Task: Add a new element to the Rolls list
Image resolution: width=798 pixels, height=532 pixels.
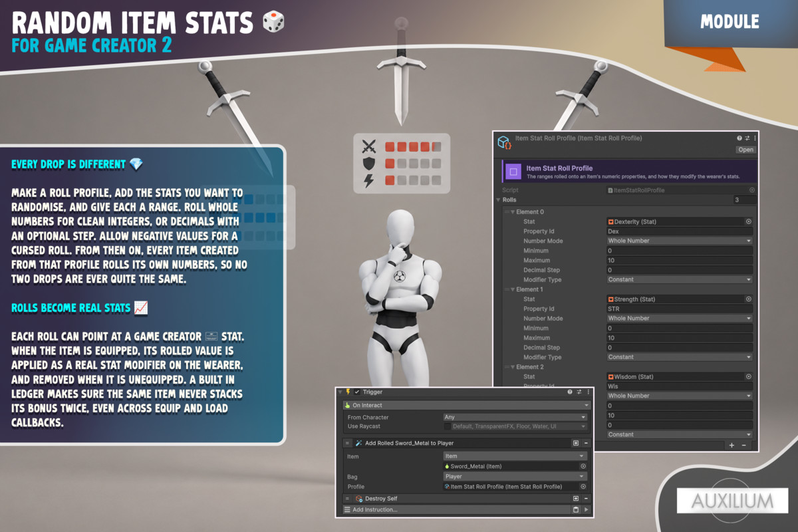Action: click(731, 446)
